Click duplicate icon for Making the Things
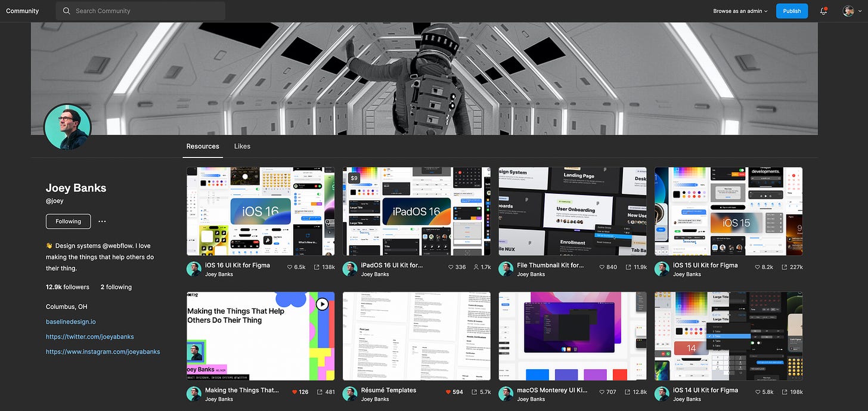 pyautogui.click(x=320, y=392)
